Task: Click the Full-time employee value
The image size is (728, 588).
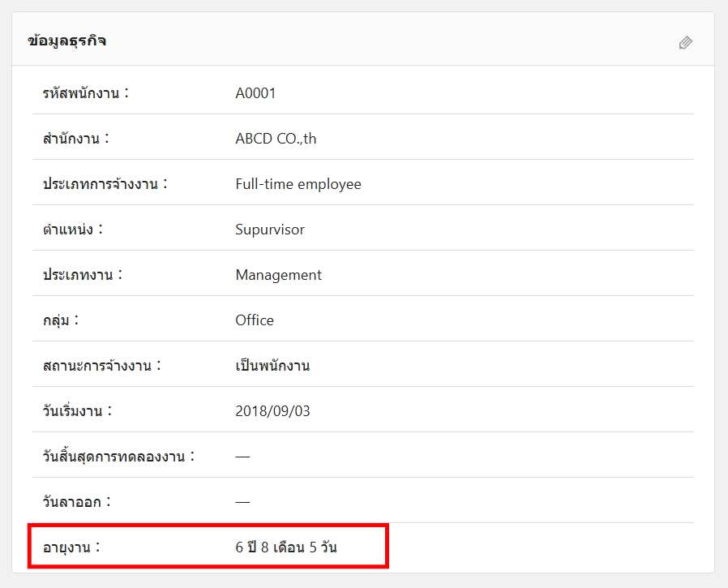Action: (298, 184)
